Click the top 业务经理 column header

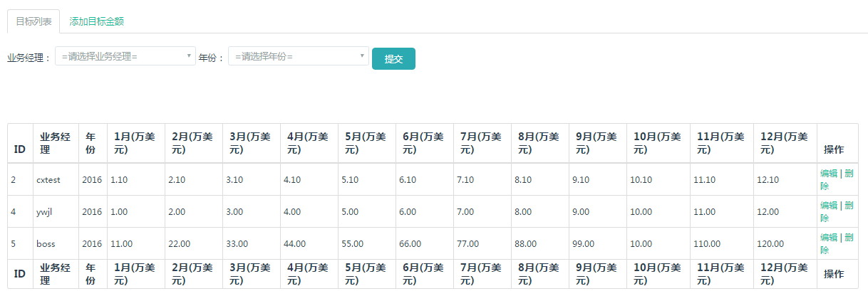(56, 143)
